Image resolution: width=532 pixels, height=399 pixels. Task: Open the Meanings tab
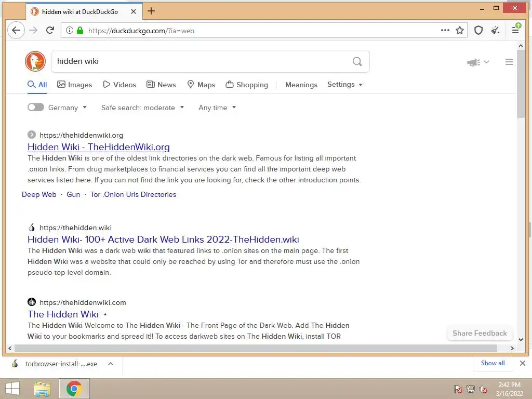click(301, 85)
